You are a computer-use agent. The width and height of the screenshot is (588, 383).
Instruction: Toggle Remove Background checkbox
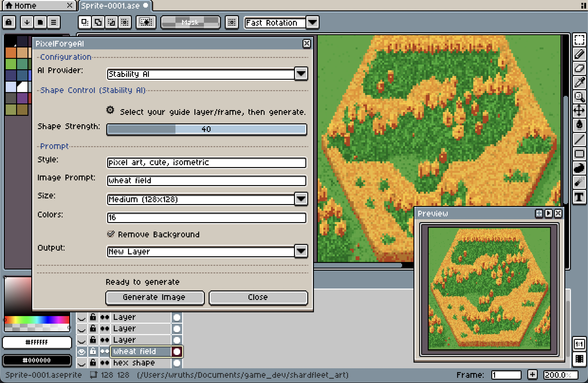point(111,234)
